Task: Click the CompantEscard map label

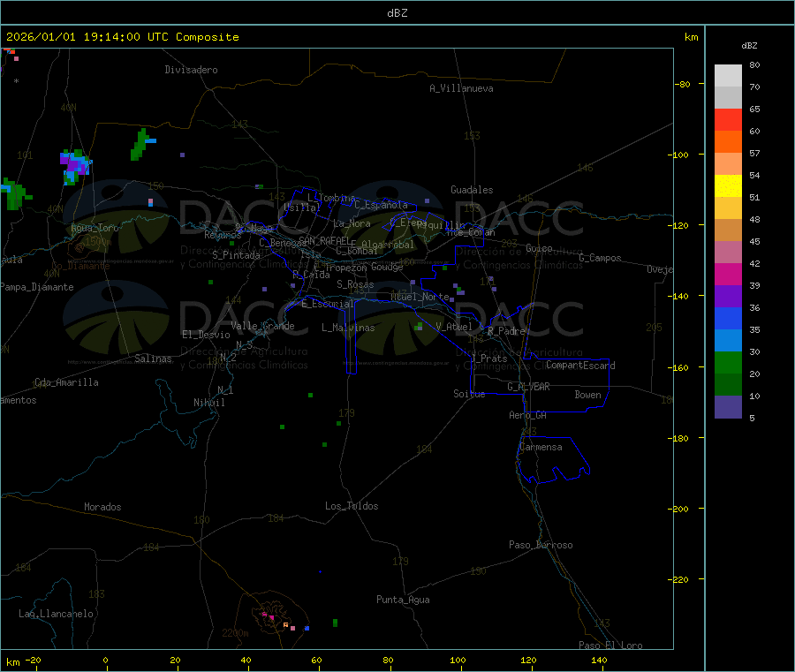Action: pos(580,366)
